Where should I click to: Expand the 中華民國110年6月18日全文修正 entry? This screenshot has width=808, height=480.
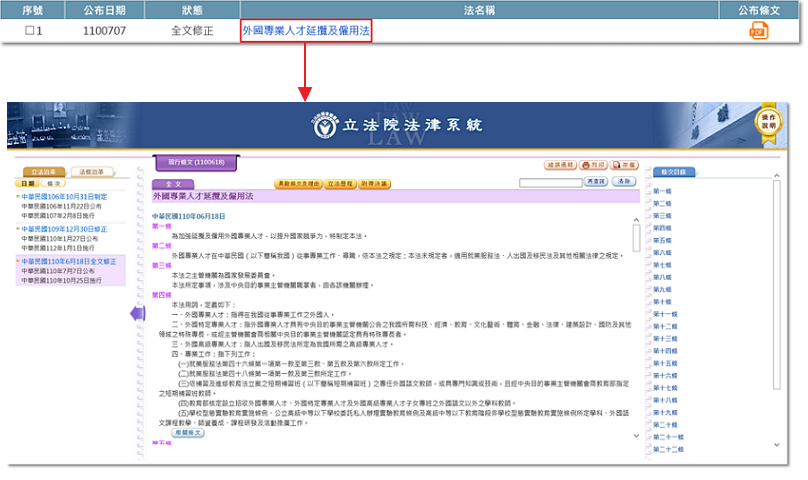point(69,261)
